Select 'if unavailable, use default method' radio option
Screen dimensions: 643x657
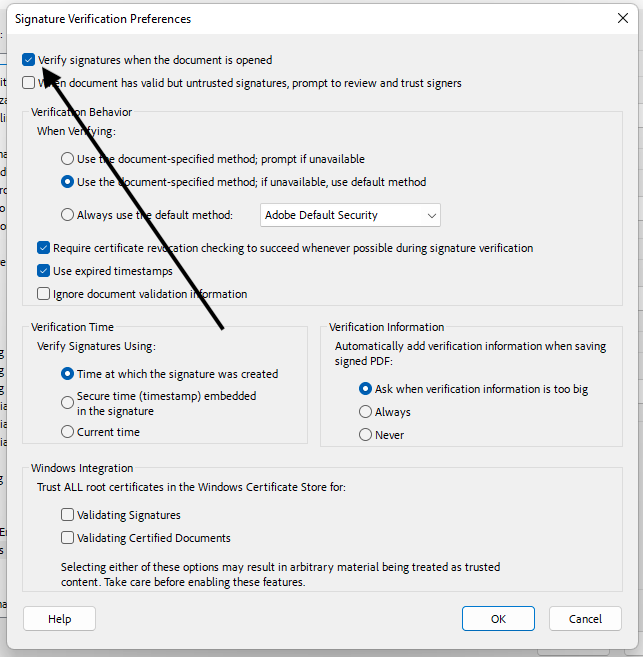click(x=67, y=182)
